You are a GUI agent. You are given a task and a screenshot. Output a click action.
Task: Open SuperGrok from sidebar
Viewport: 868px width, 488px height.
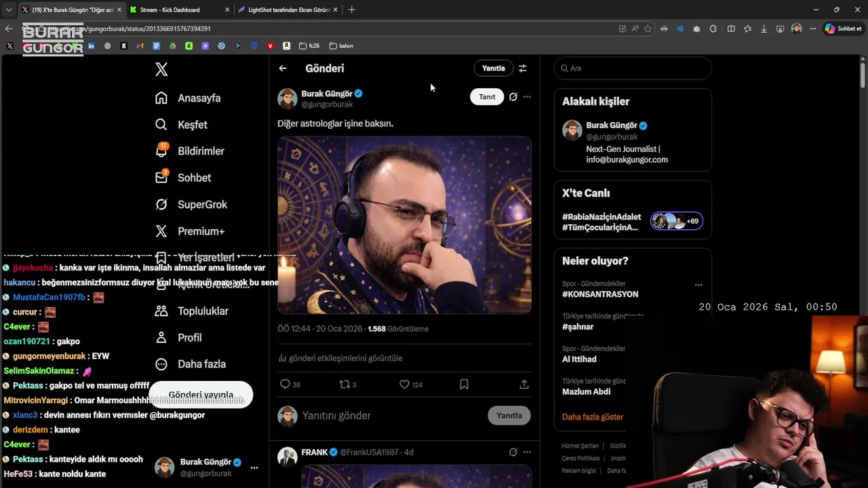[x=191, y=204]
